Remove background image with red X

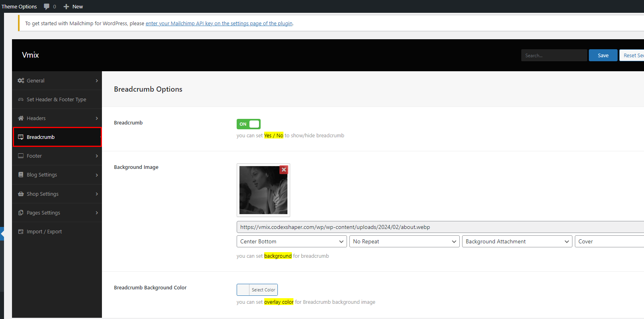click(283, 170)
